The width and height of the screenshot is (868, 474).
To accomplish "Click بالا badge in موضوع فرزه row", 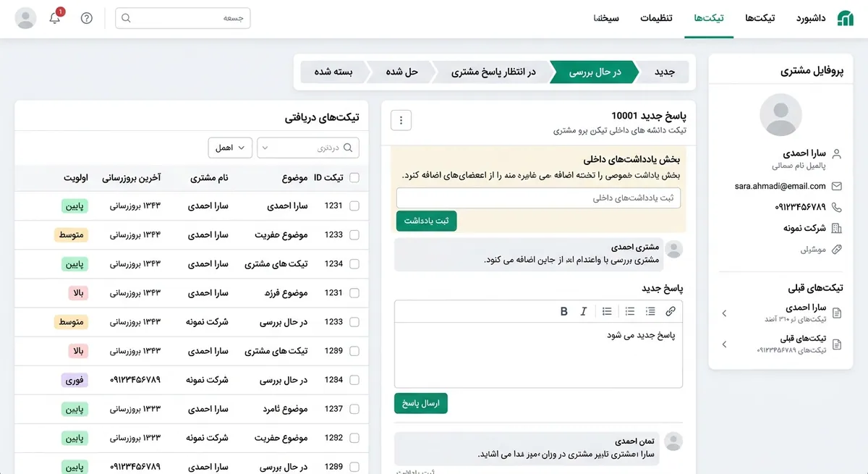I will (77, 293).
